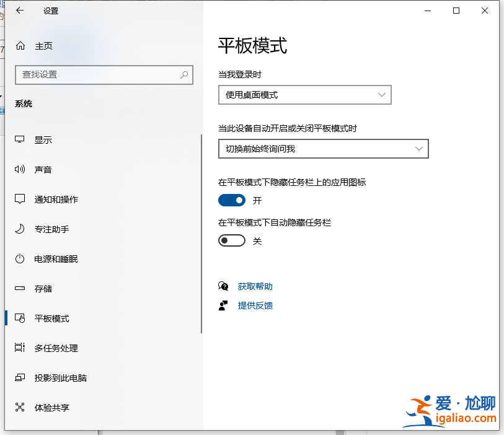Enable auto-hide taskbar in tablet mode
This screenshot has width=504, height=435.
click(x=232, y=240)
